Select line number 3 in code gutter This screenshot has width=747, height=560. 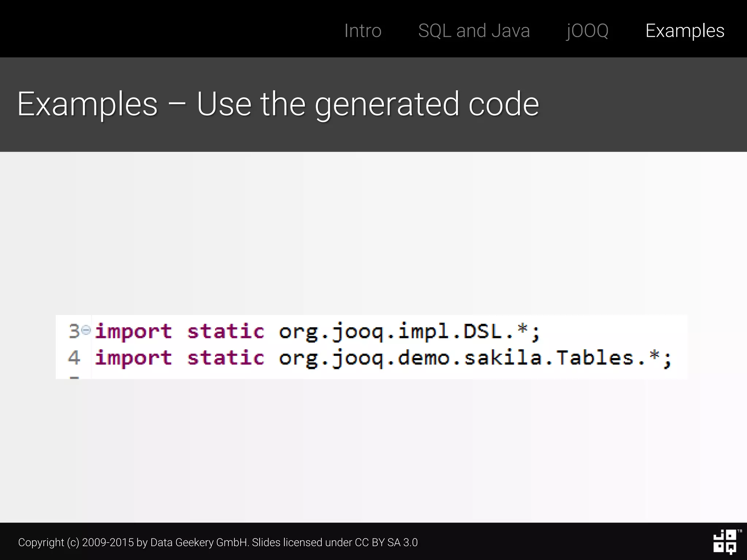[x=74, y=331]
